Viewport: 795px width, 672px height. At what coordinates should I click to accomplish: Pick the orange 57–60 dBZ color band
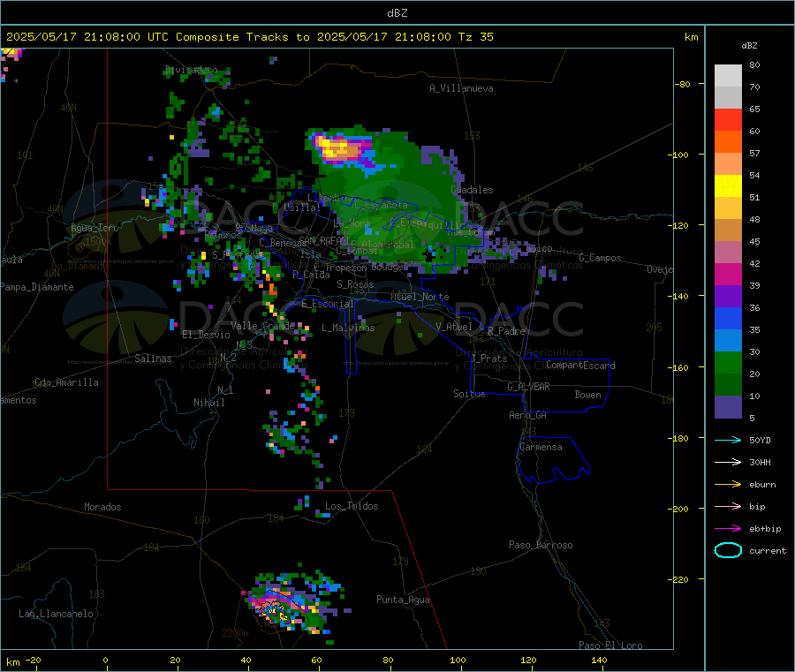coord(728,142)
